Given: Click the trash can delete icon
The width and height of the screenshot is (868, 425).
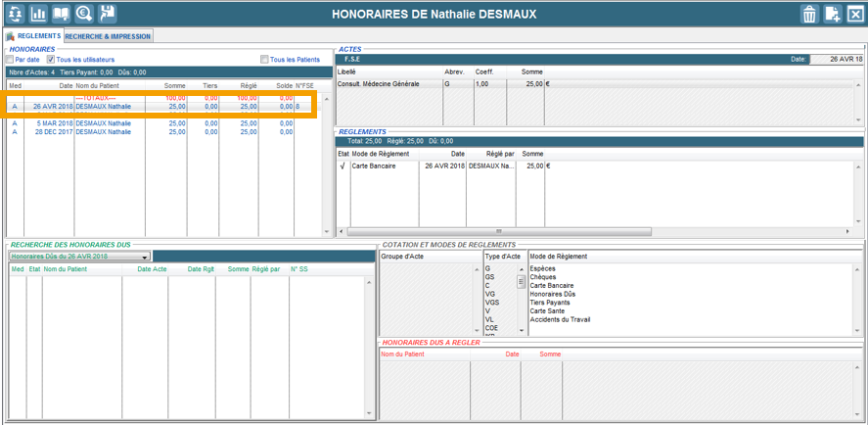Looking at the screenshot, I should (809, 14).
